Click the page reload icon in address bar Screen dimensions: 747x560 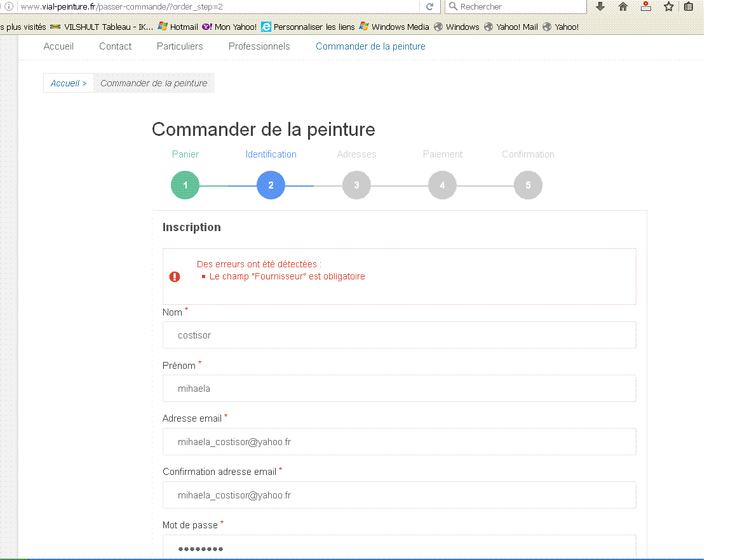[x=429, y=6]
